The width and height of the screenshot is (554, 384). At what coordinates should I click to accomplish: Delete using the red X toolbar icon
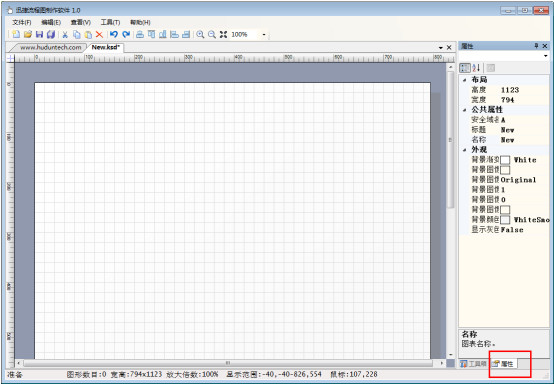[x=99, y=34]
